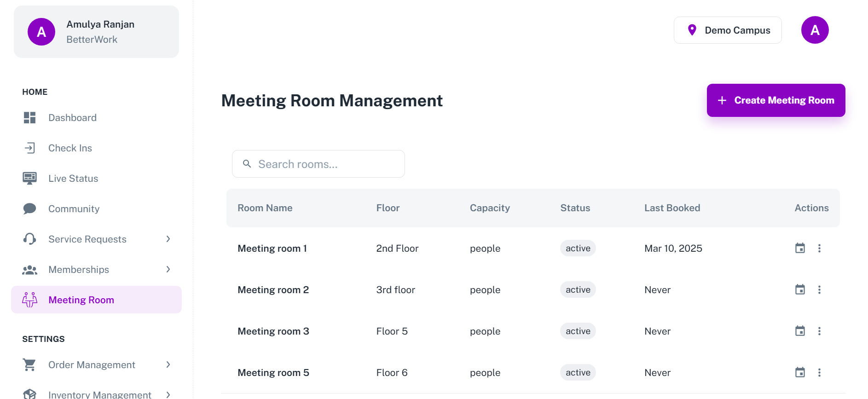The width and height of the screenshot is (868, 399).
Task: Click the Check Ins arrow icon
Action: click(x=30, y=148)
